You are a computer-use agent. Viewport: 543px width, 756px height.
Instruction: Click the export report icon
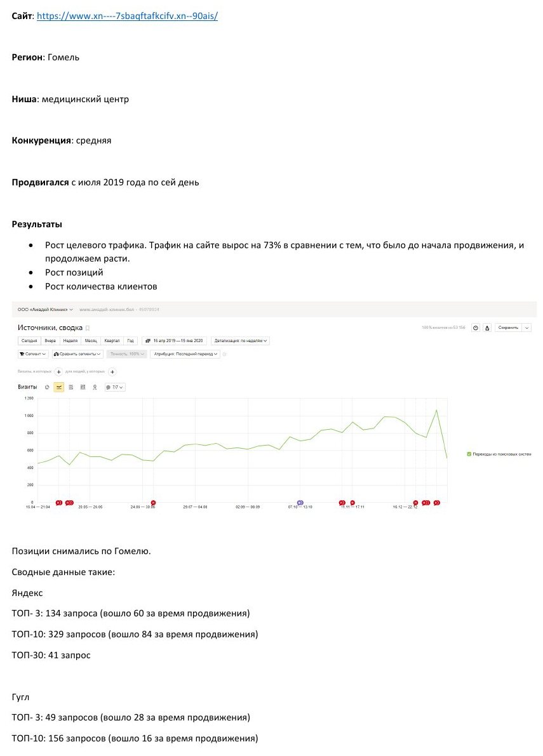(x=487, y=328)
